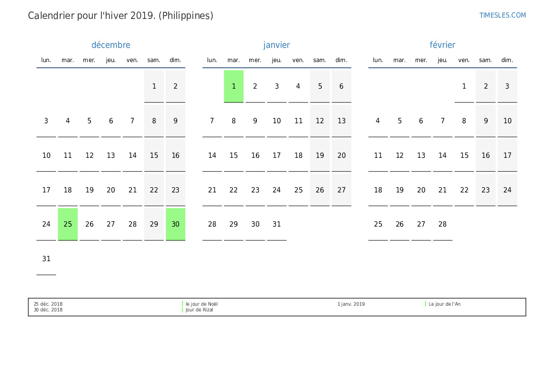554x392 pixels.
Task: Click the green marker beside 'Le jour de l'An'
Action: 426,304
